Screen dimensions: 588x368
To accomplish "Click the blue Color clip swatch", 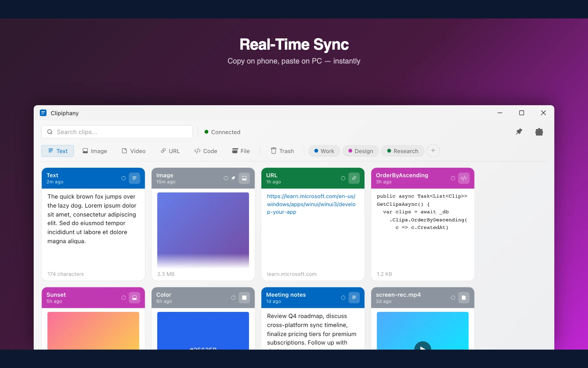I will (203, 331).
